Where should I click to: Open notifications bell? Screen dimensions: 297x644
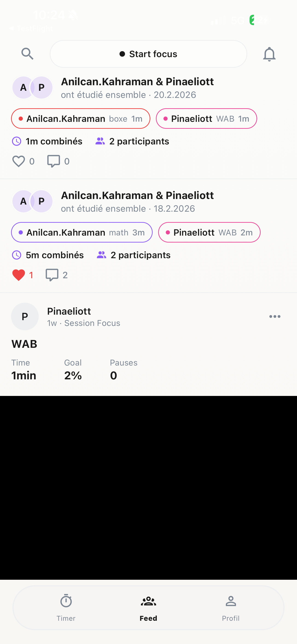[269, 54]
